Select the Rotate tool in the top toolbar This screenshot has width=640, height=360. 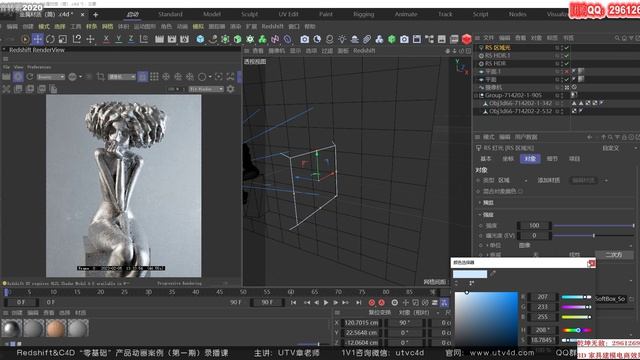coord(50,39)
